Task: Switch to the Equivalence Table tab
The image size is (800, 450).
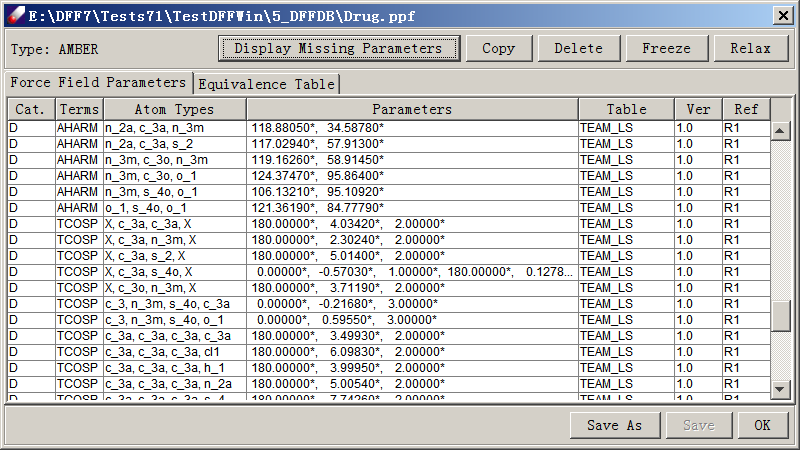Action: (266, 84)
